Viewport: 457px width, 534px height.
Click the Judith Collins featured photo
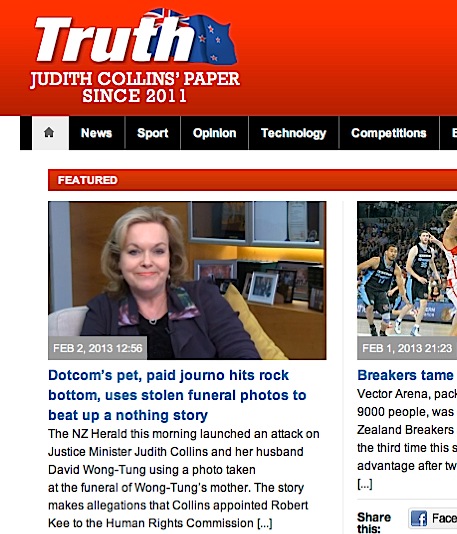pyautogui.click(x=187, y=280)
